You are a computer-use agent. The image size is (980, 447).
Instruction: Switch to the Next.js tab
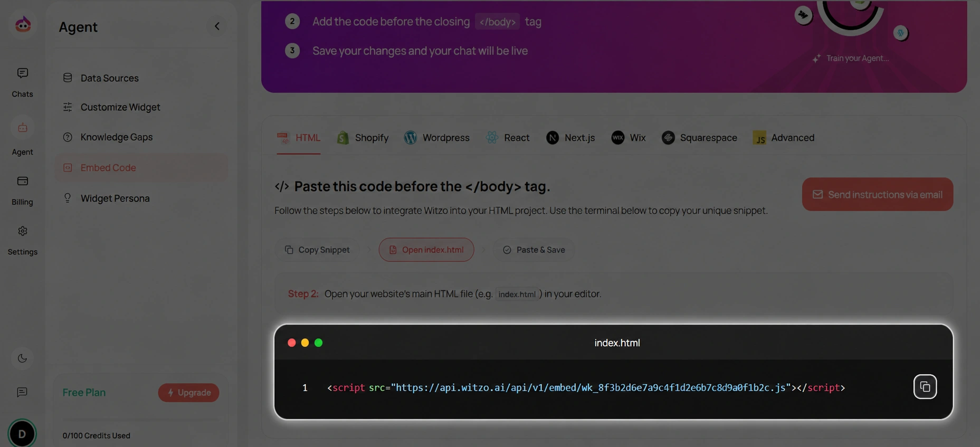(570, 138)
